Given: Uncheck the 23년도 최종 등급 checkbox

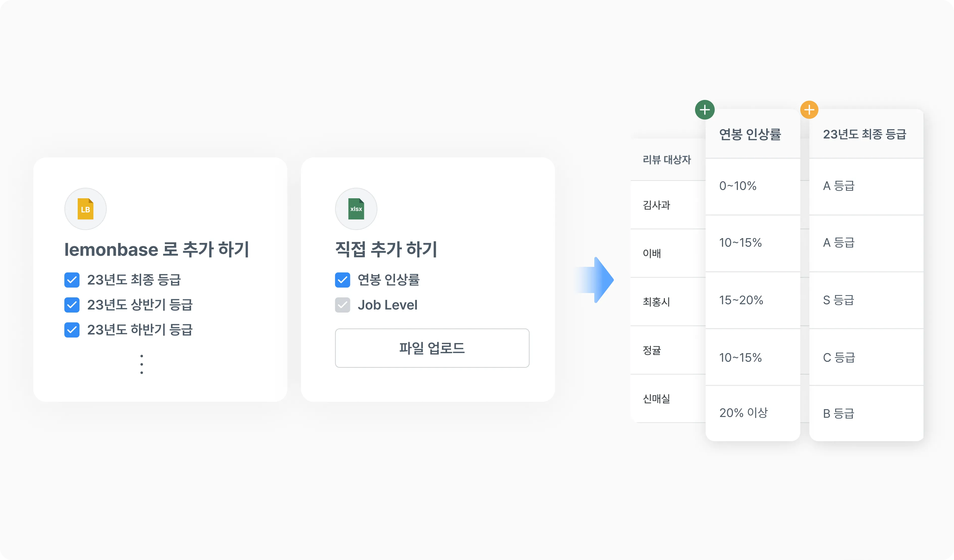Looking at the screenshot, I should coord(72,280).
